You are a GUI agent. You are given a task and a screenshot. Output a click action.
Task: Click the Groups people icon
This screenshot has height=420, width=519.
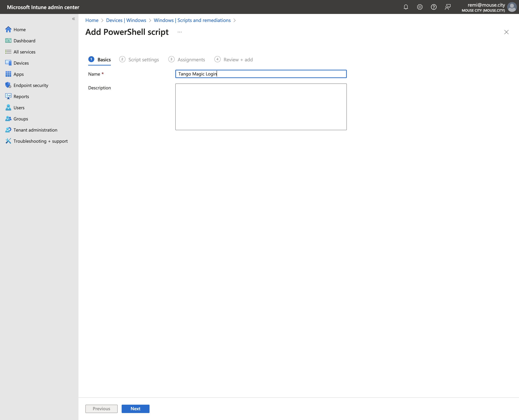8,119
